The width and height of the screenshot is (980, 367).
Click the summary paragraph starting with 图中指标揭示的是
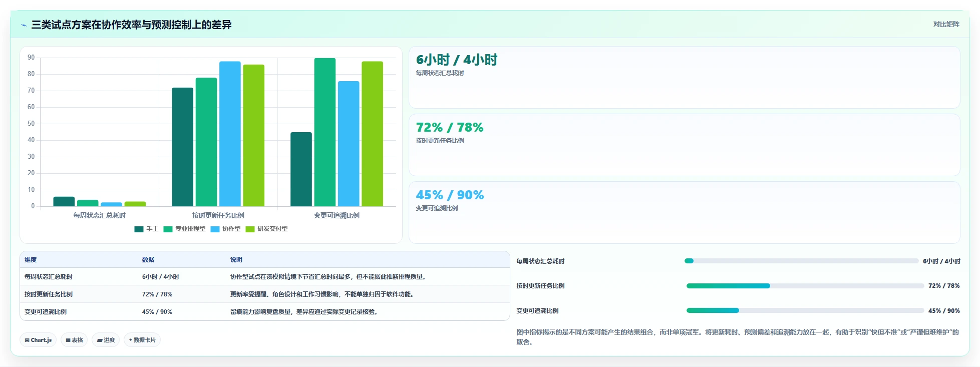738,337
